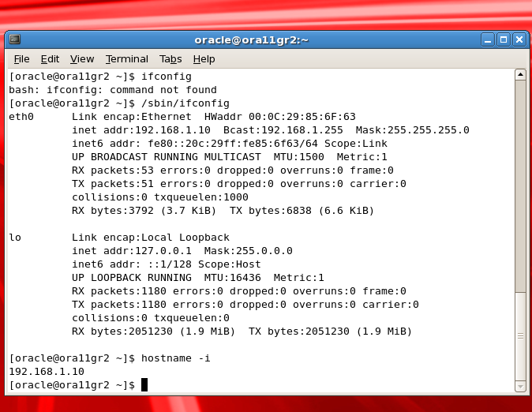Click the scrollbar down arrow
This screenshot has height=412, width=532.
click(x=520, y=386)
